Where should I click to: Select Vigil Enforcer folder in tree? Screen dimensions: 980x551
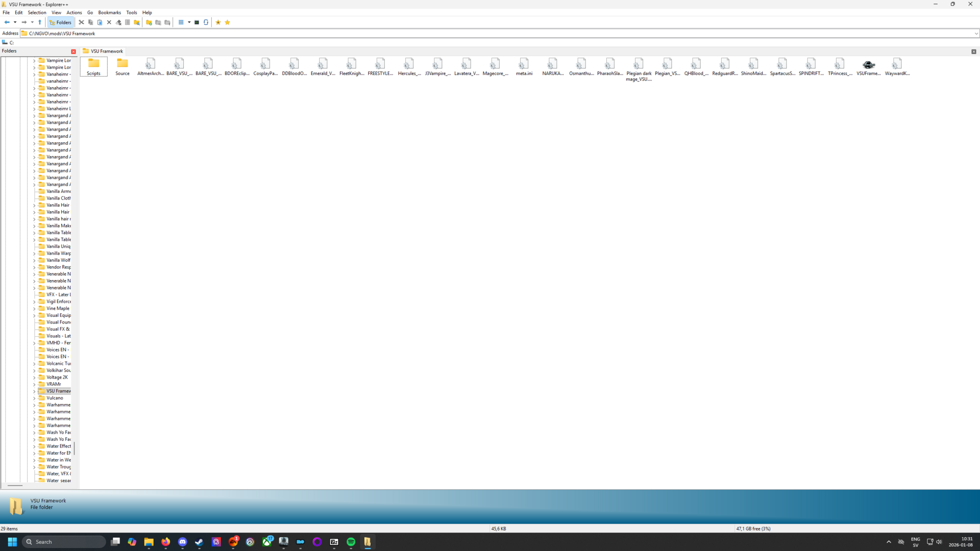(x=55, y=302)
